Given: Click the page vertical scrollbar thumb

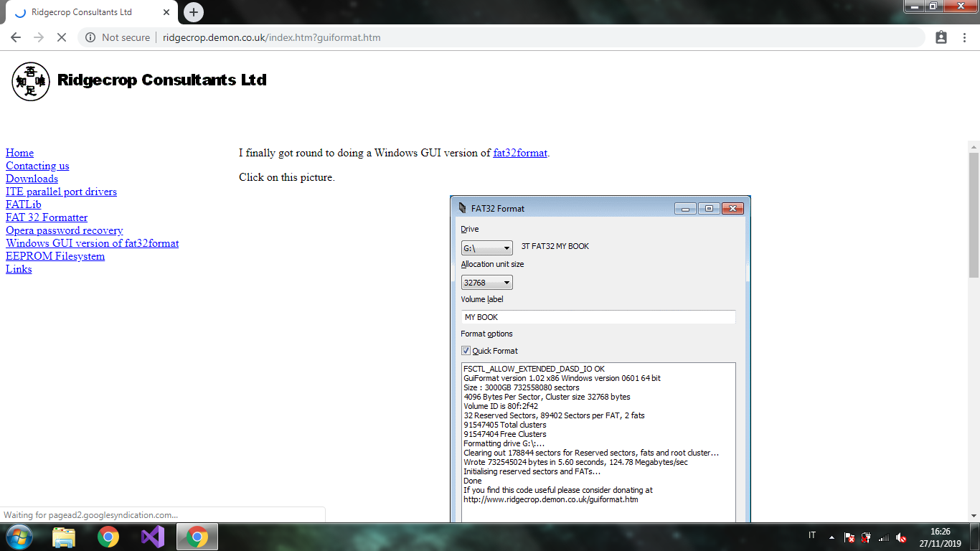Looking at the screenshot, I should (974, 215).
